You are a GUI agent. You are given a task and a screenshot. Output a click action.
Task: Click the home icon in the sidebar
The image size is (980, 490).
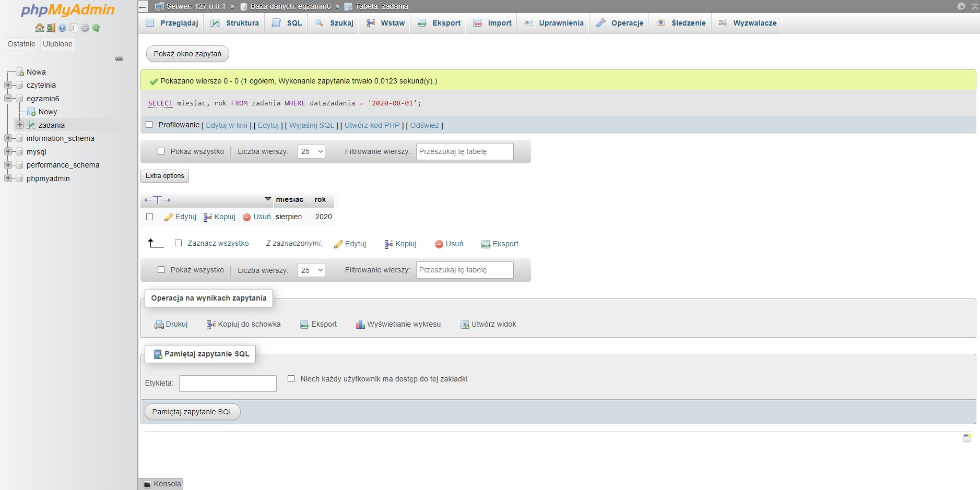tap(39, 28)
